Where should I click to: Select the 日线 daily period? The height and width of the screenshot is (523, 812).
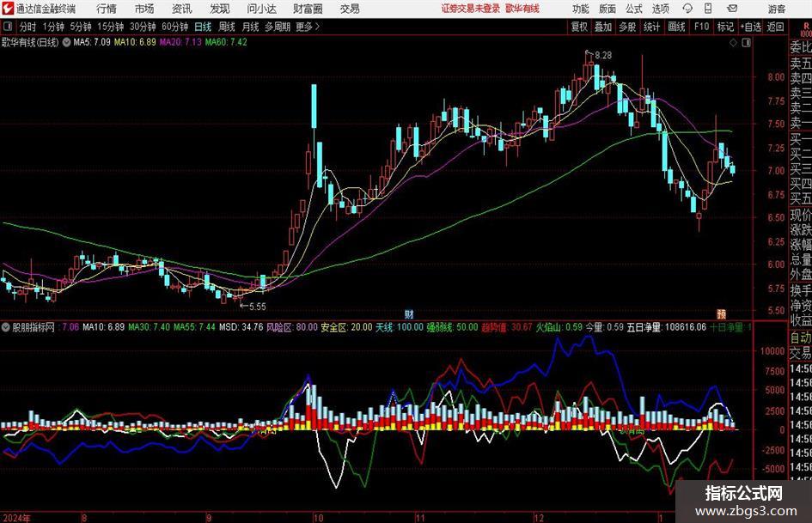(x=203, y=27)
